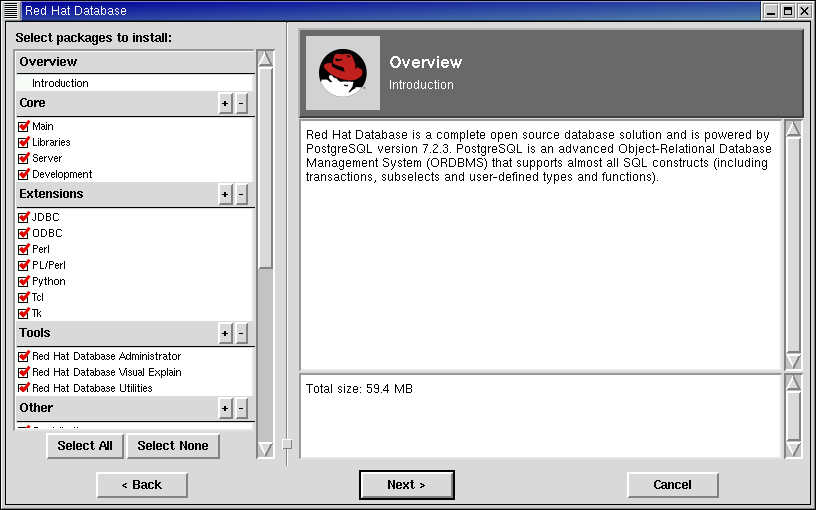Minimize the Red Hat Database window
This screenshot has width=816, height=510.
click(x=771, y=11)
